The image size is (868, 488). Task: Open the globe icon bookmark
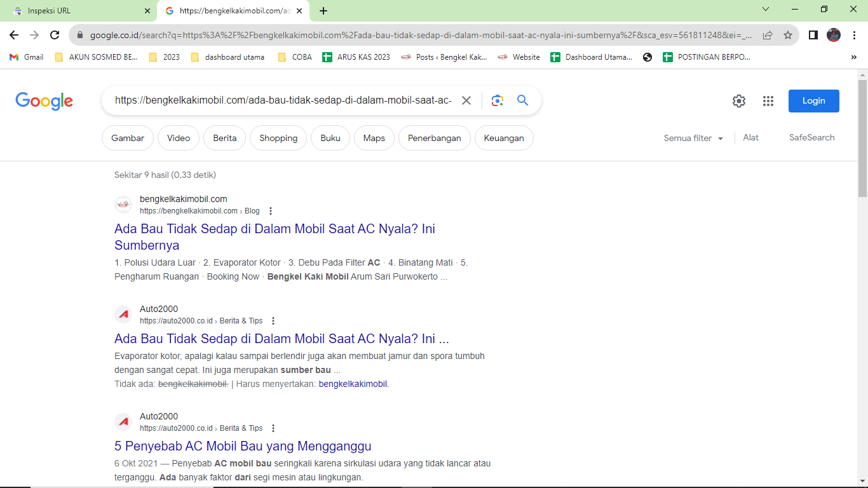[648, 57]
